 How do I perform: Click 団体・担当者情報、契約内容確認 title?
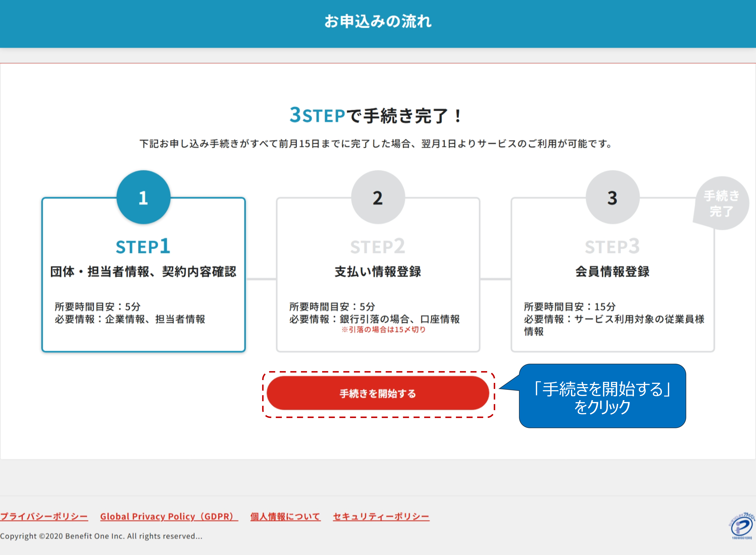pos(143,271)
